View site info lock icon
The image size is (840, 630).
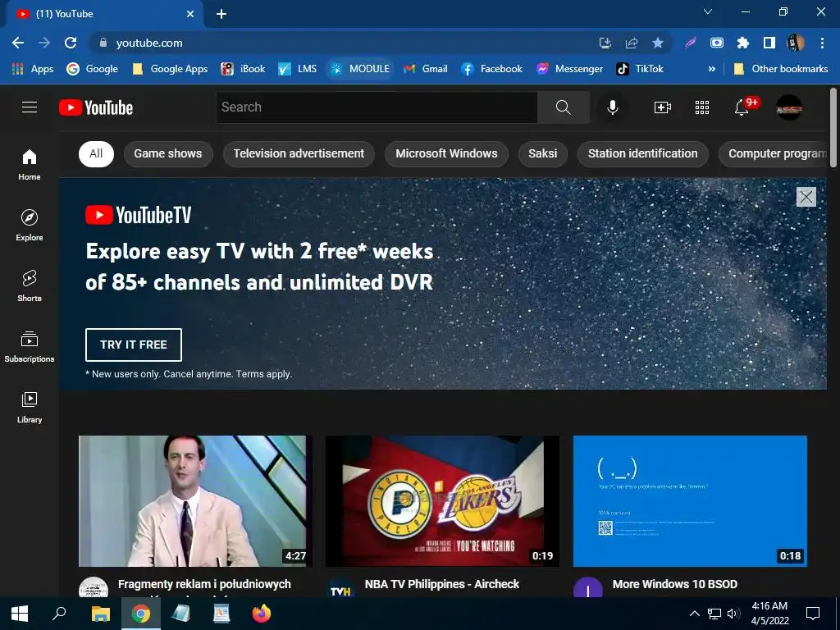[103, 43]
